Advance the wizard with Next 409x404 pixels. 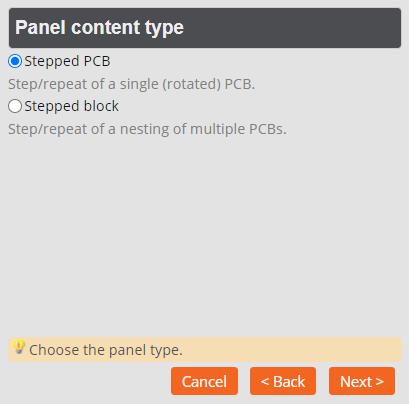click(362, 381)
